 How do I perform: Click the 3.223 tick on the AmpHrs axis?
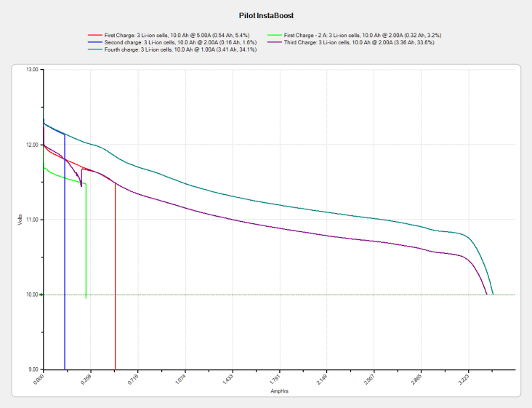pyautogui.click(x=464, y=380)
